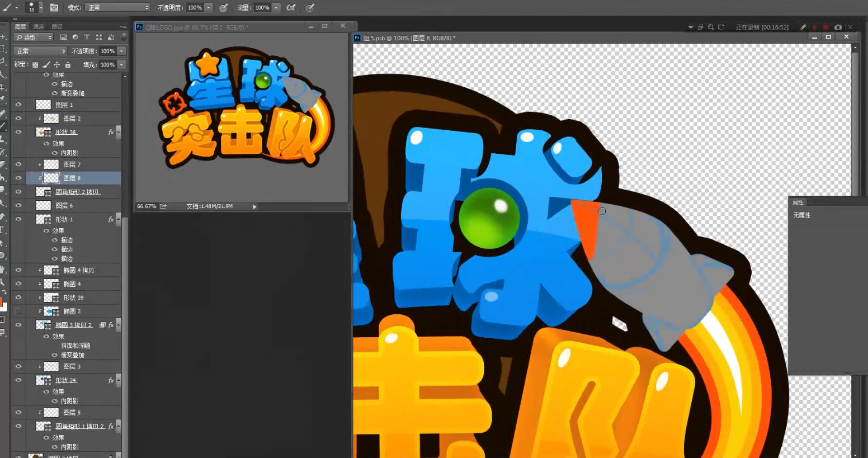Collapse effects of 形状 24 layer

(118, 380)
